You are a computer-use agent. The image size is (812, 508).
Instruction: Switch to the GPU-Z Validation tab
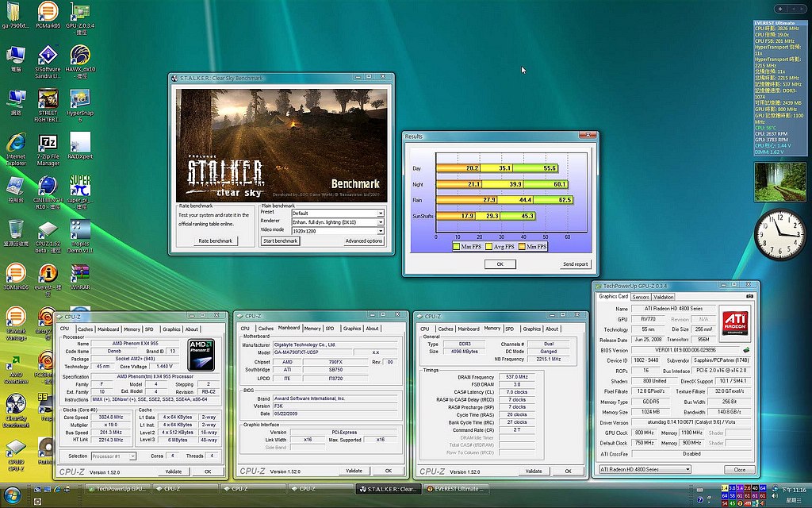click(664, 297)
